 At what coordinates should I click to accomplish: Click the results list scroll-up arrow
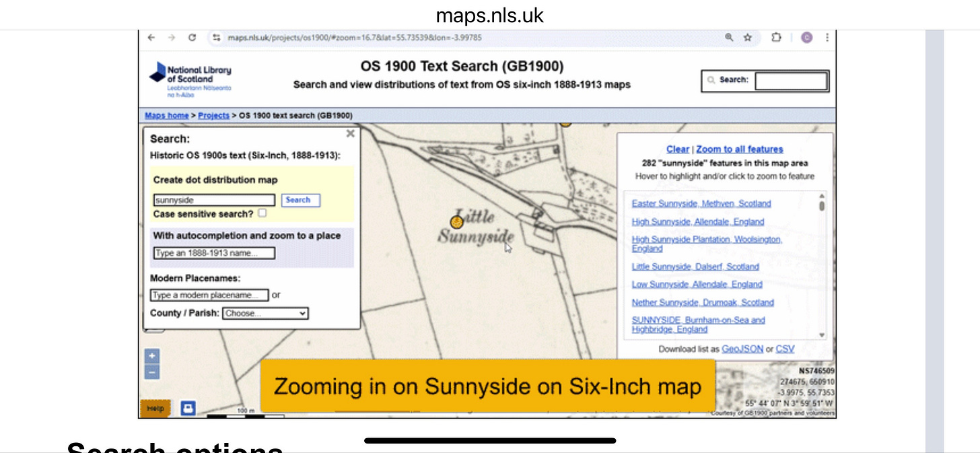click(x=822, y=196)
